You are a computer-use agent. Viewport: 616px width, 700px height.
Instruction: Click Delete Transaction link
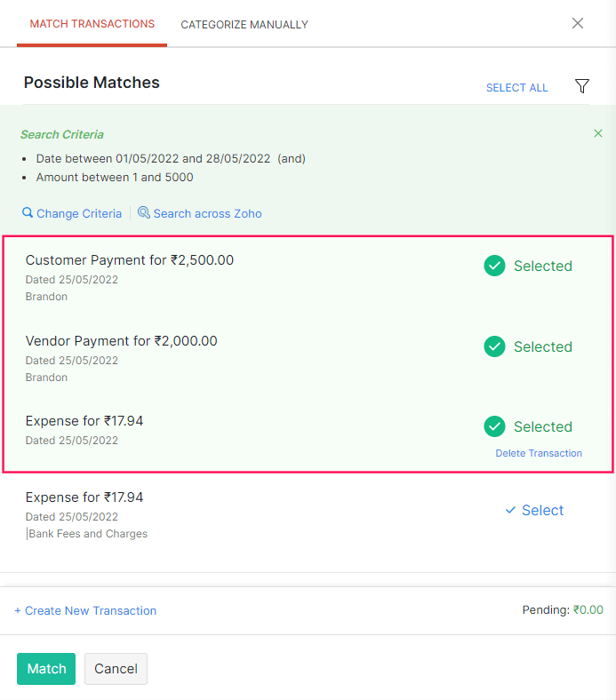pyautogui.click(x=539, y=453)
